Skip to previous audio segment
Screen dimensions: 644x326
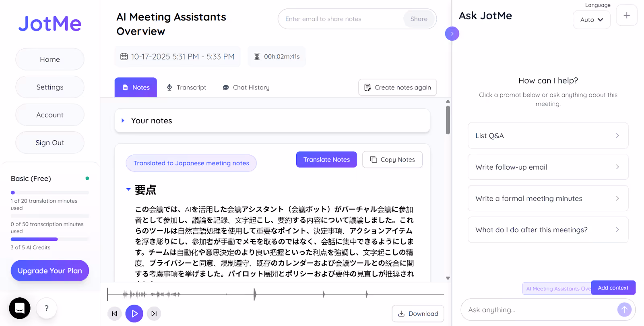click(x=115, y=314)
